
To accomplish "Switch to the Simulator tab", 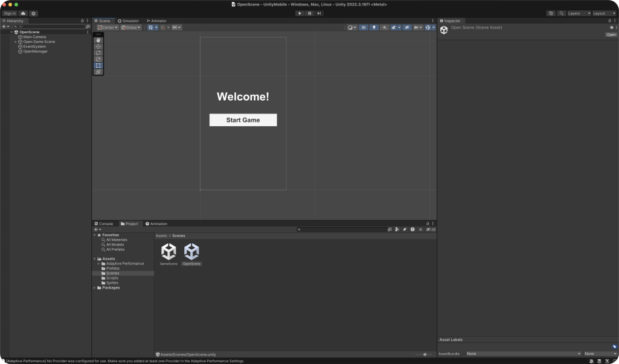I will pyautogui.click(x=128, y=21).
